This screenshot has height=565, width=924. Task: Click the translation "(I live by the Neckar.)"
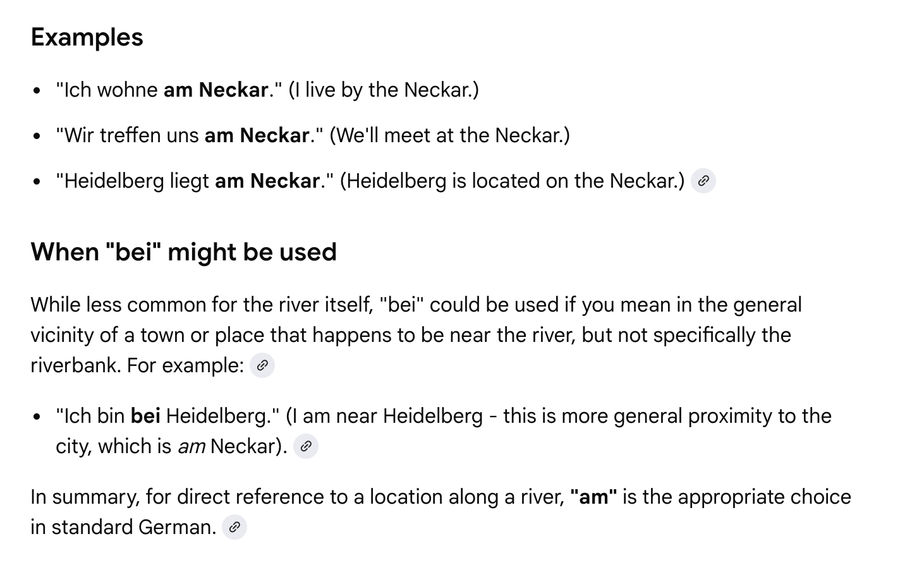coord(383,90)
